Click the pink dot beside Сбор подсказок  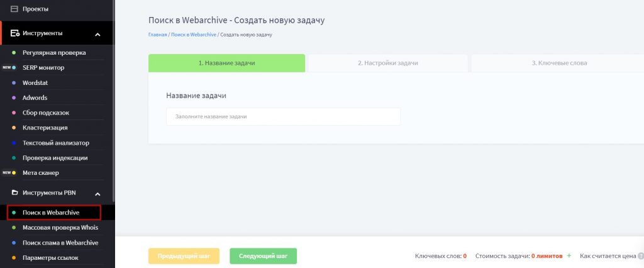(x=14, y=113)
